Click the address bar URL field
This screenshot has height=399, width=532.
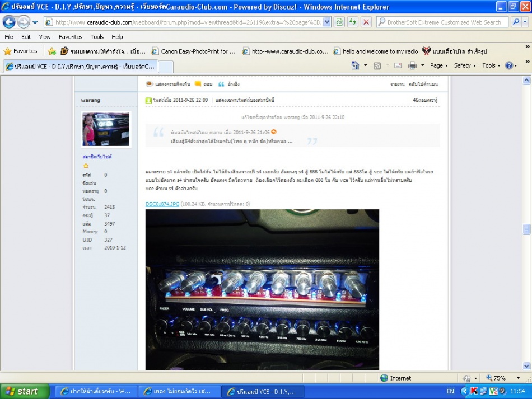(x=185, y=22)
